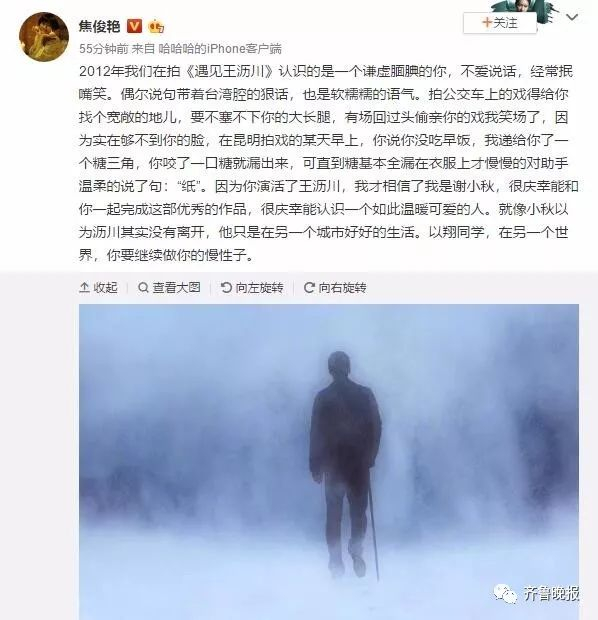598x620 pixels.
Task: Click the 齐鲁晚报 watermark text
Action: coord(551,593)
